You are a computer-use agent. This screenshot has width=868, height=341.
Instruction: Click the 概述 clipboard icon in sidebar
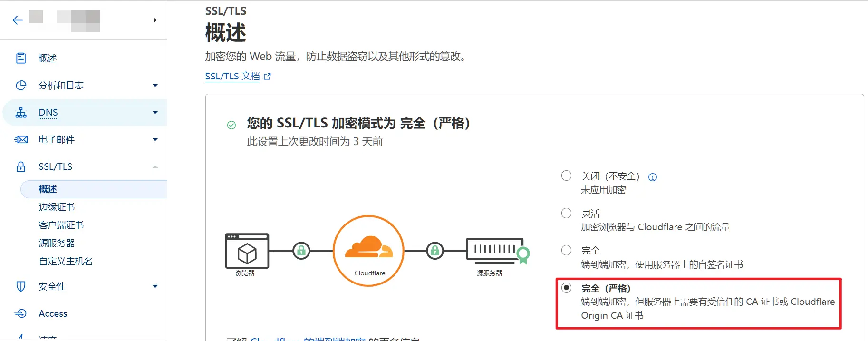click(21, 58)
